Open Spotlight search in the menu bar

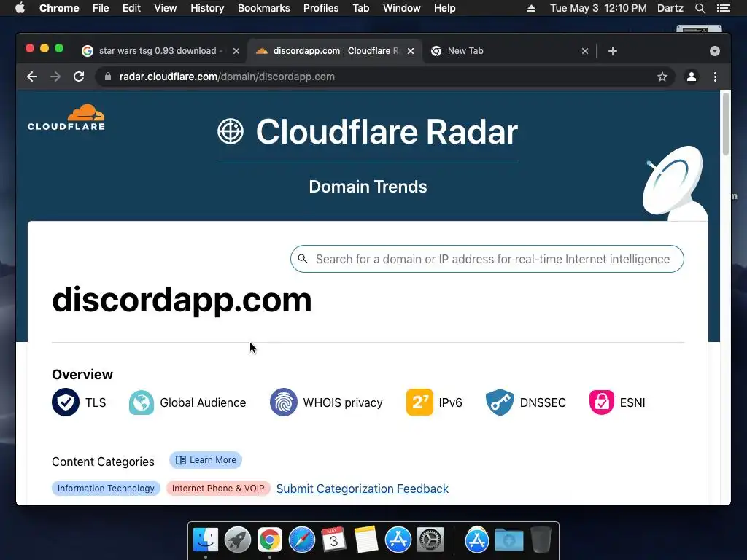pos(700,8)
